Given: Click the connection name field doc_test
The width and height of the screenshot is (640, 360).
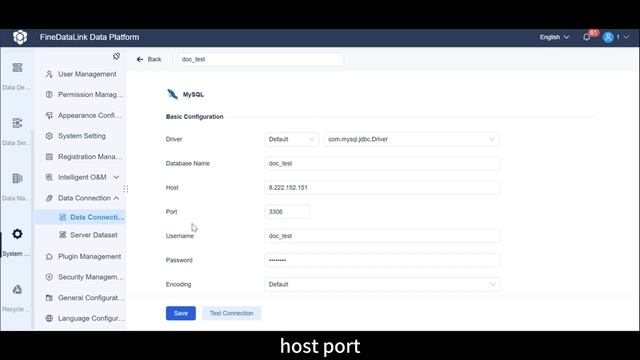Looking at the screenshot, I should (260, 60).
